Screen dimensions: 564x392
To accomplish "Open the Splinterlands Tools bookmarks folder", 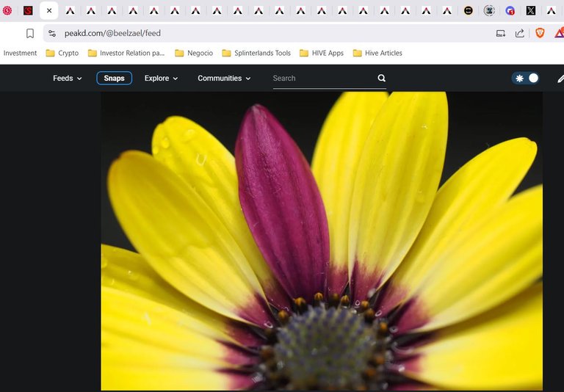I will point(256,54).
